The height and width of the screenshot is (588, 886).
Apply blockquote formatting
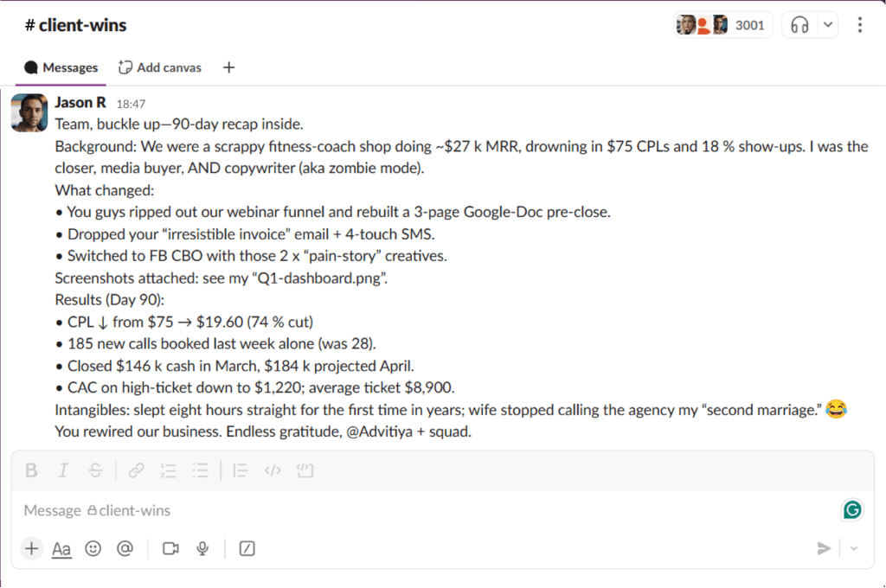(241, 470)
